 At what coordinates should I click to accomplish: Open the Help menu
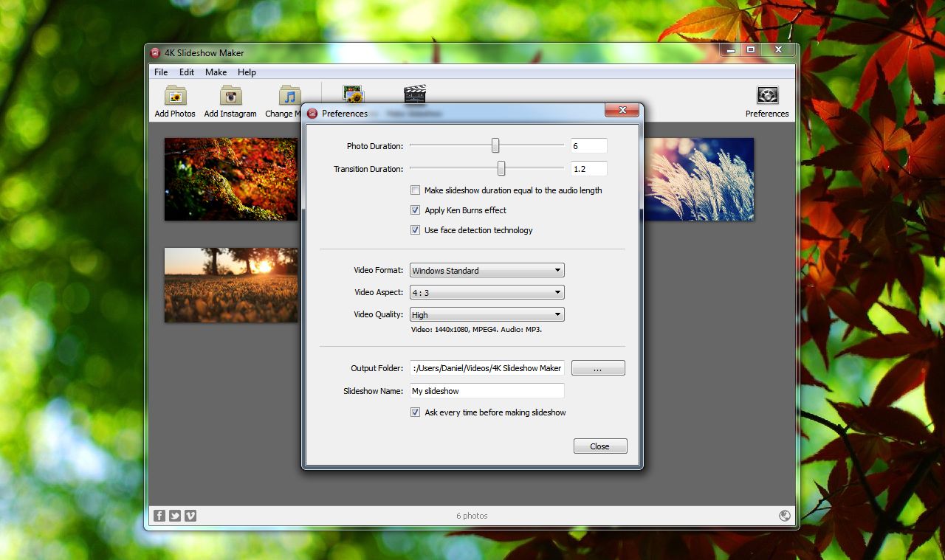coord(247,72)
